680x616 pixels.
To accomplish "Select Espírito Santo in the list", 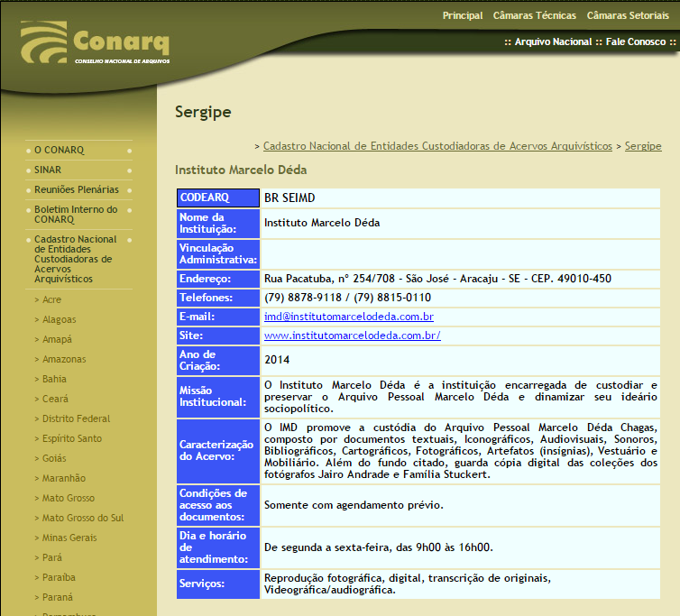I will (x=71, y=438).
